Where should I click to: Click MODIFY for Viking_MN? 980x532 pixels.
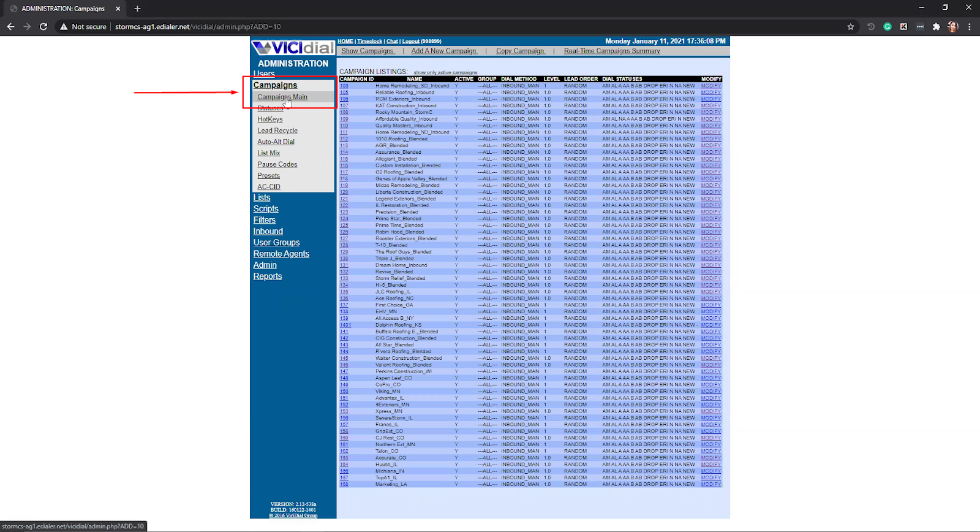click(710, 391)
